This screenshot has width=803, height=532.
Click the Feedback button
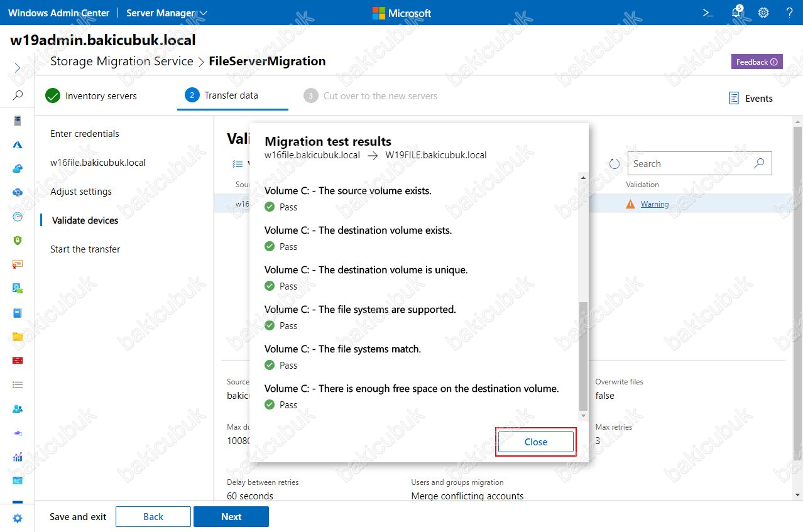point(757,62)
